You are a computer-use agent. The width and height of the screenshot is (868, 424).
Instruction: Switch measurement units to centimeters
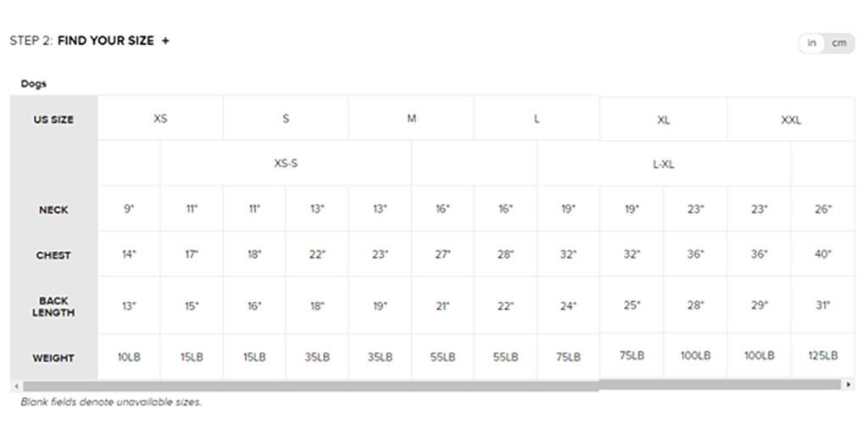(838, 43)
